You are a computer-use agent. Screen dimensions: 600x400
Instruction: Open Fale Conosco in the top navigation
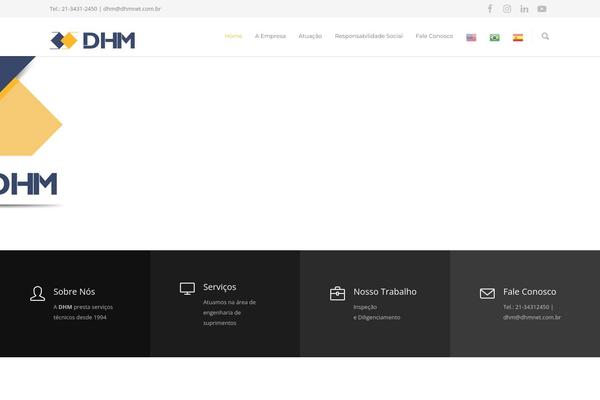click(434, 36)
